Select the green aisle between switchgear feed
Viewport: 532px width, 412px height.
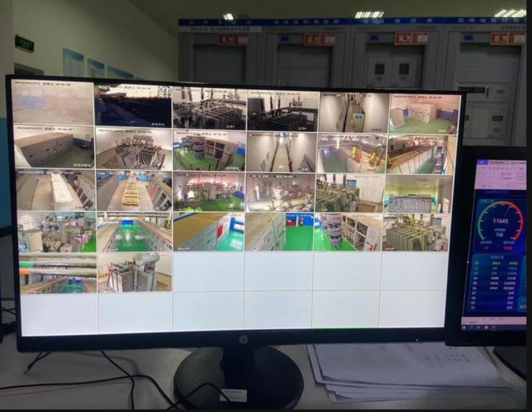point(134,232)
